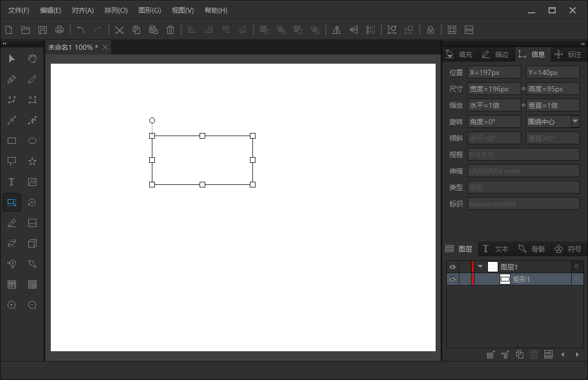Click the Lock icon in top toolbar
588x380 pixels.
430,30
